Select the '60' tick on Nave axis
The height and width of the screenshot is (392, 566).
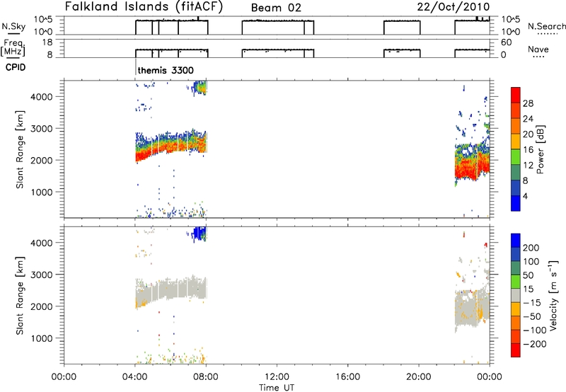(506, 42)
